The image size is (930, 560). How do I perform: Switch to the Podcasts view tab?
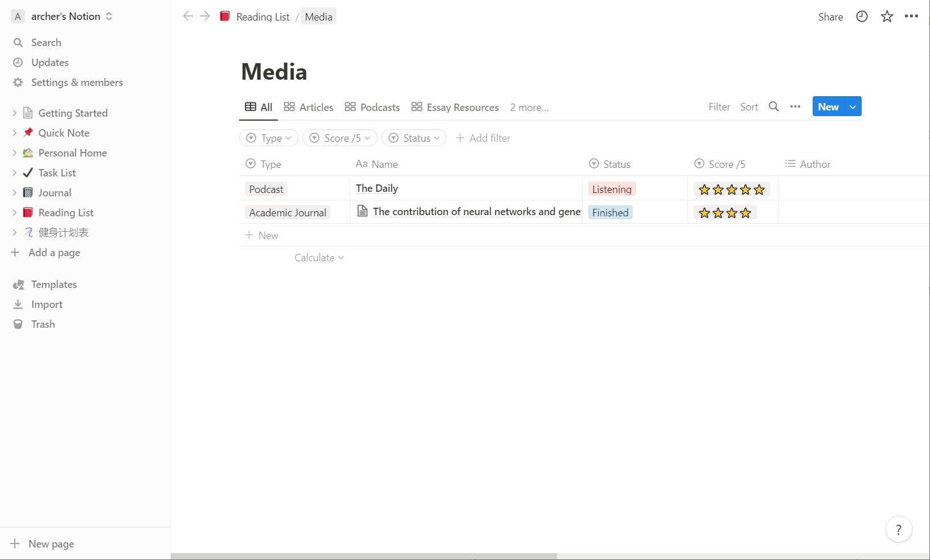tap(372, 107)
